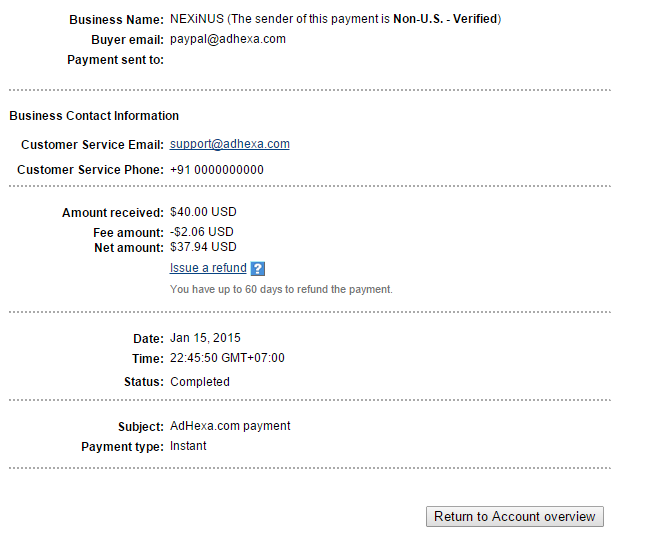Click the Business Contact Information heading

pos(94,116)
